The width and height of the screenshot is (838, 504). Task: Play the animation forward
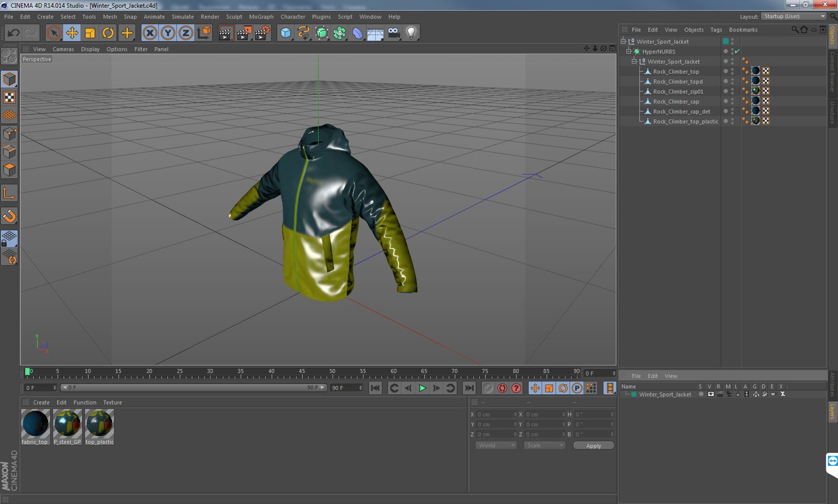coord(422,388)
